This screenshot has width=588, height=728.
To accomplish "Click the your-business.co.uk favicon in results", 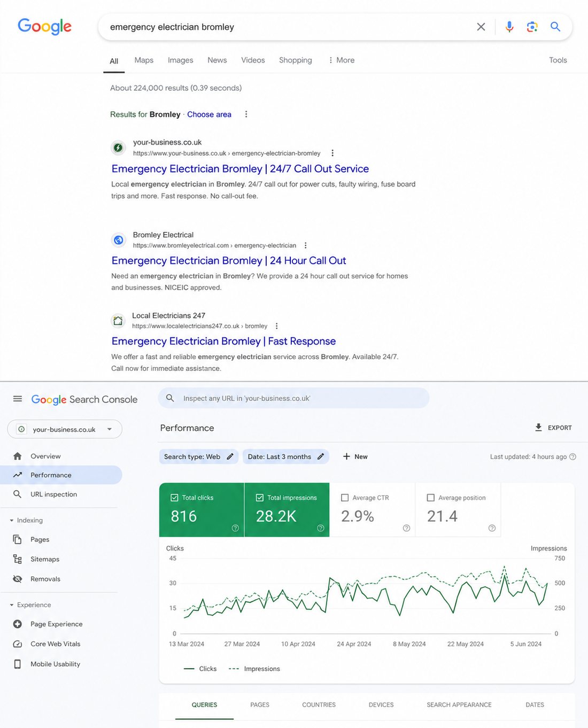I will pos(118,148).
